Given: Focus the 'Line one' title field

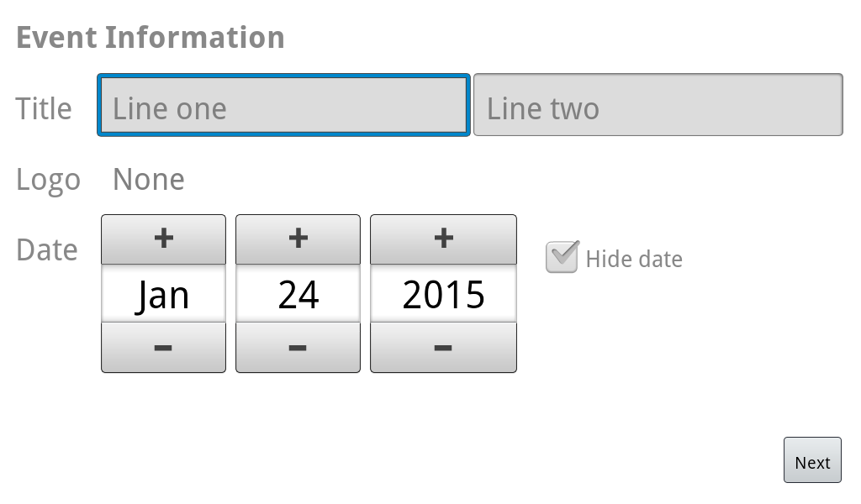Looking at the screenshot, I should pyautogui.click(x=283, y=105).
